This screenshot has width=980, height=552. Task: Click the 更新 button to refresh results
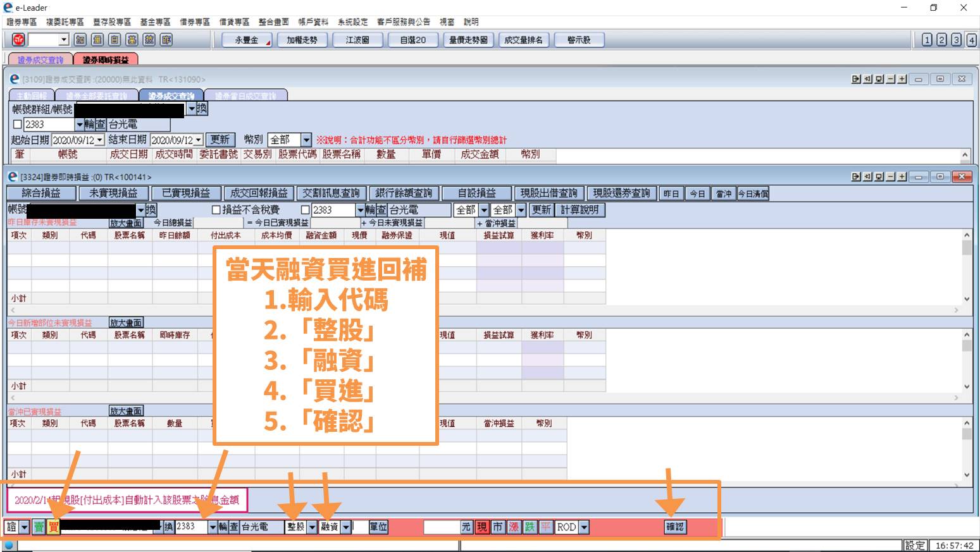(220, 139)
